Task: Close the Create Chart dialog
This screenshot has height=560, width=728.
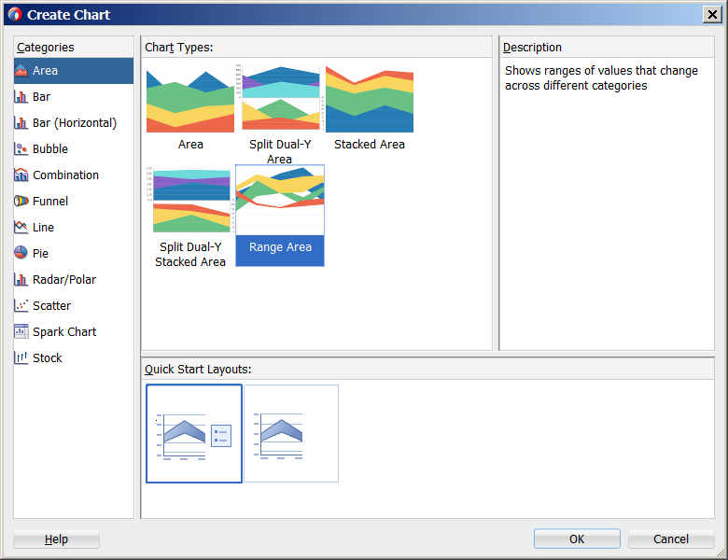Action: [x=712, y=14]
